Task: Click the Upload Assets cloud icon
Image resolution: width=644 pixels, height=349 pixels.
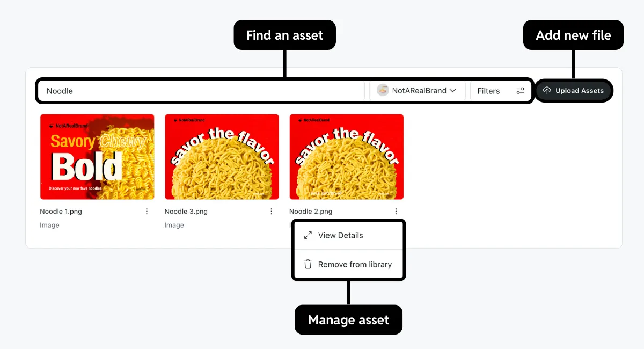Action: pos(546,91)
